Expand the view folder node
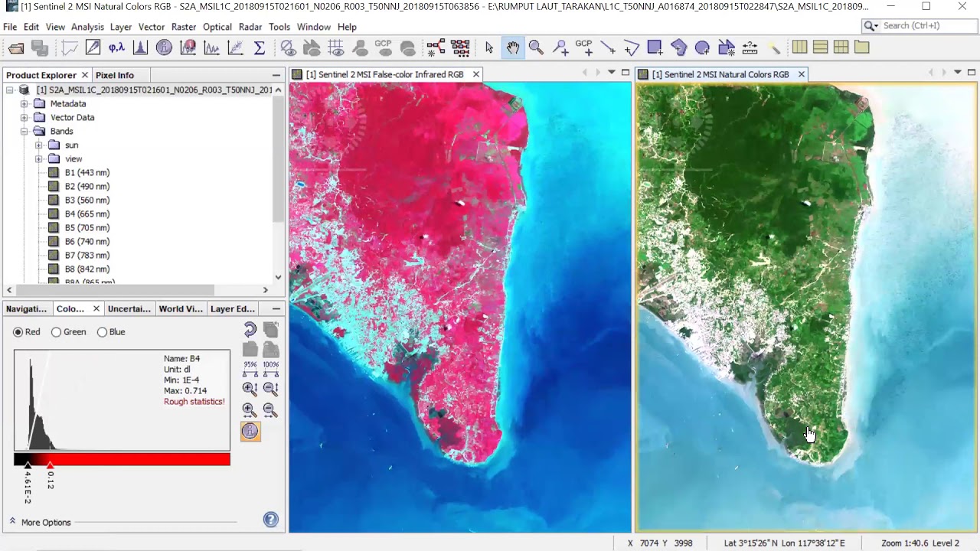The image size is (980, 551). (x=38, y=159)
